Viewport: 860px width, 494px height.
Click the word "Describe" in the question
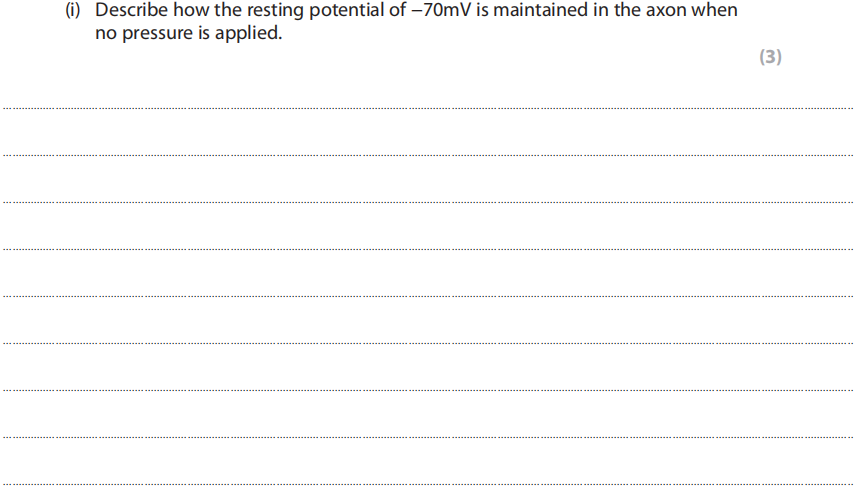[x=131, y=10]
